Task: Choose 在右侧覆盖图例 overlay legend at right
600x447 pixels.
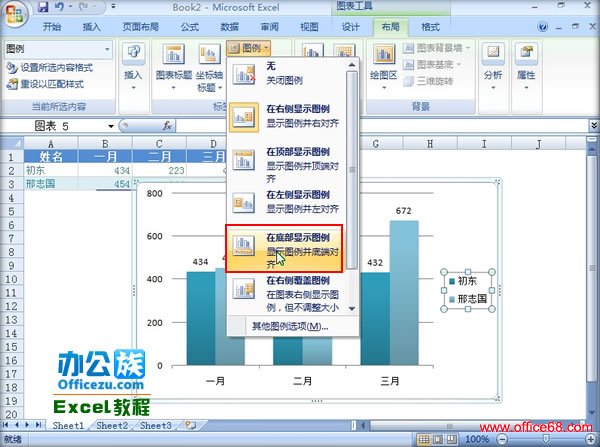Action: click(x=288, y=294)
